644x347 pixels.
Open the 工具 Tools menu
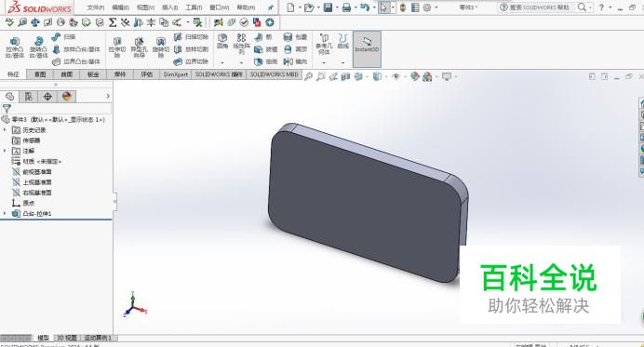point(194,7)
